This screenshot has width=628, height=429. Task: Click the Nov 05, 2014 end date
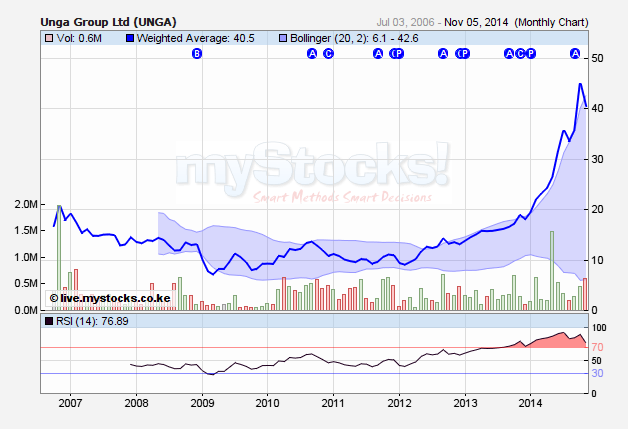point(475,20)
